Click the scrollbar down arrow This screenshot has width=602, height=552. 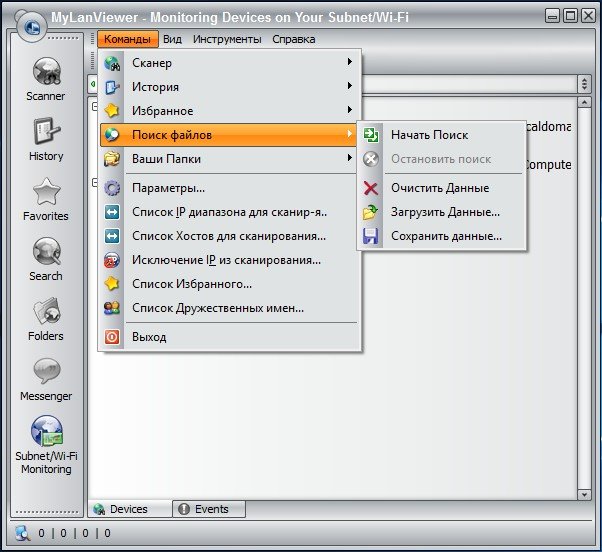[x=584, y=494]
